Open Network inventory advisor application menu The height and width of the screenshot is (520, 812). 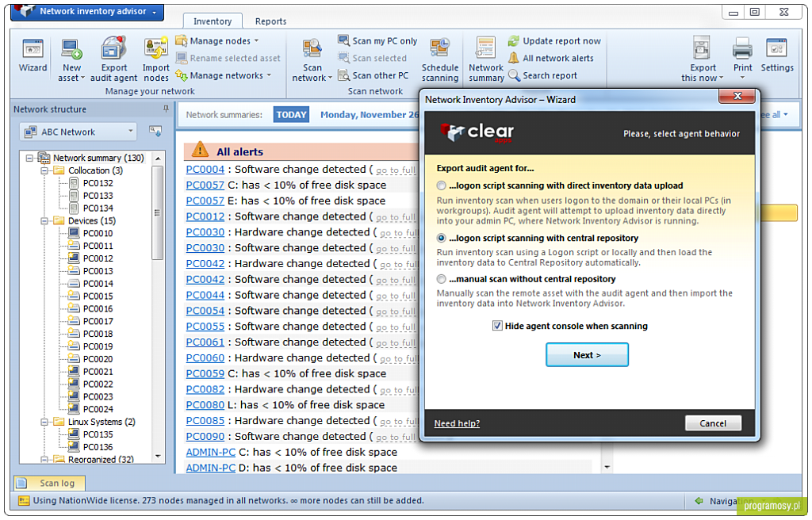87,11
